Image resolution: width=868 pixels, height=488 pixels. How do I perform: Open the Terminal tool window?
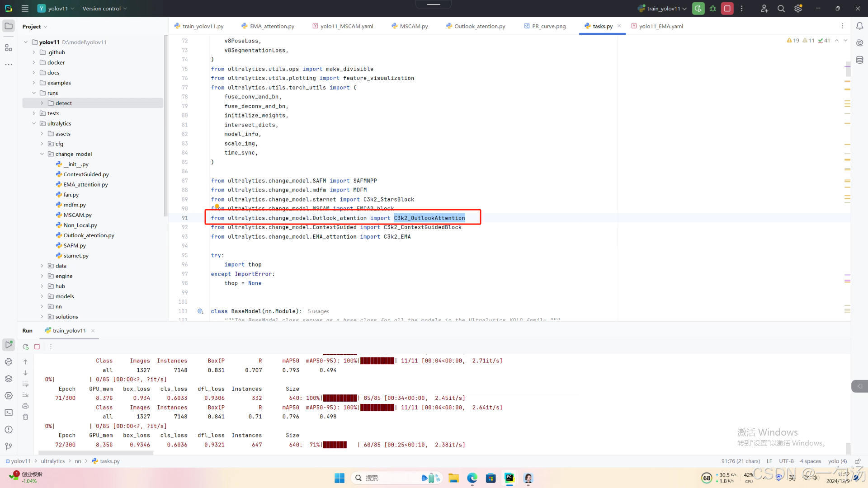click(x=9, y=413)
